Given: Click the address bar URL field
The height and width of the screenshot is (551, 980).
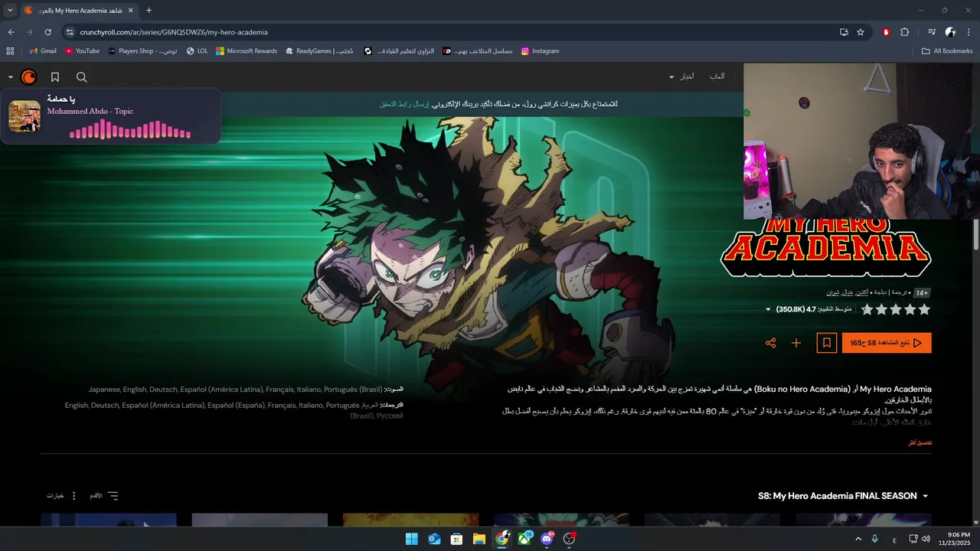Looking at the screenshot, I should 452,32.
